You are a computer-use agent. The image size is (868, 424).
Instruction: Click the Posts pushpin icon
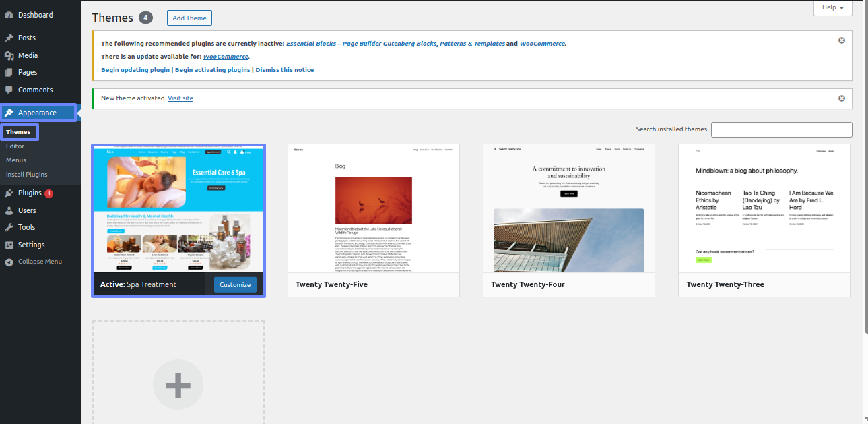(x=9, y=38)
